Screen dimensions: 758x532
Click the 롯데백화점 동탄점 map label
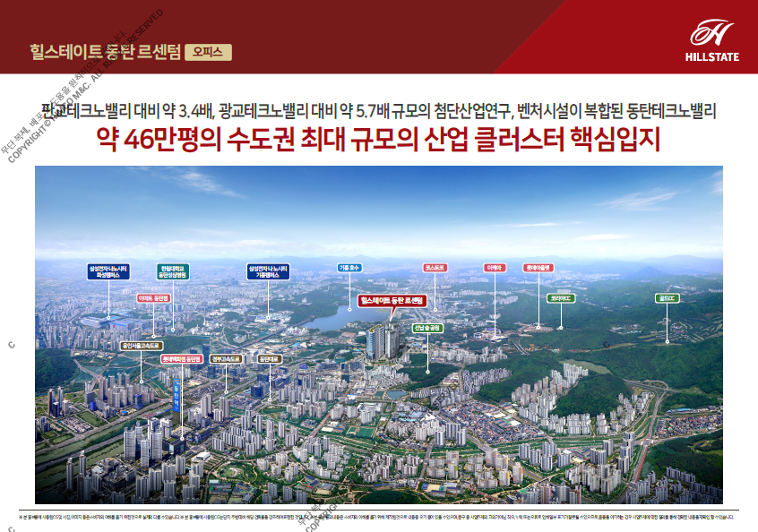[181, 359]
